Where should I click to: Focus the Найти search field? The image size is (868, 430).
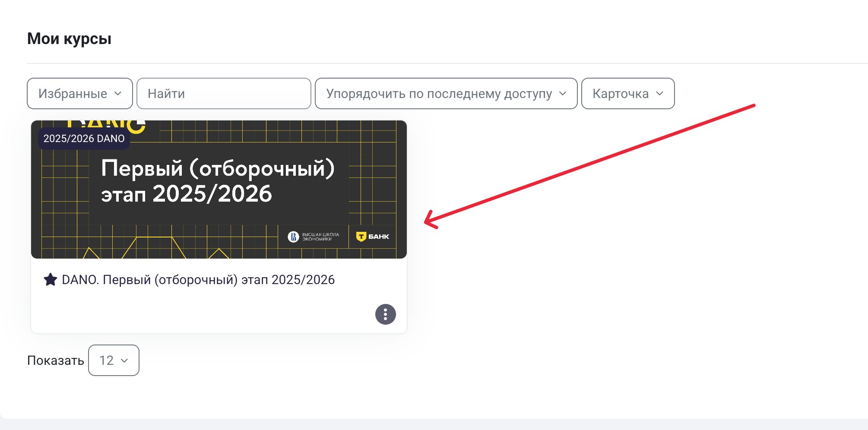[x=224, y=94]
